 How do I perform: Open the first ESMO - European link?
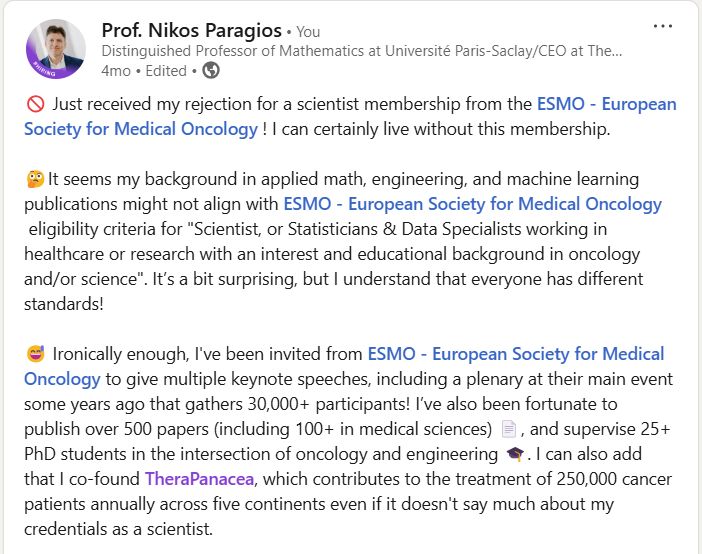point(606,104)
